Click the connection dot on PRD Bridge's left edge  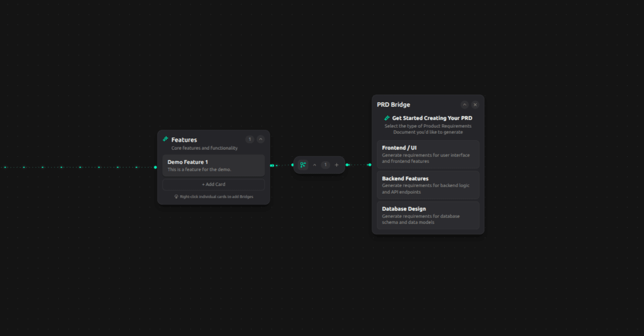click(x=370, y=165)
